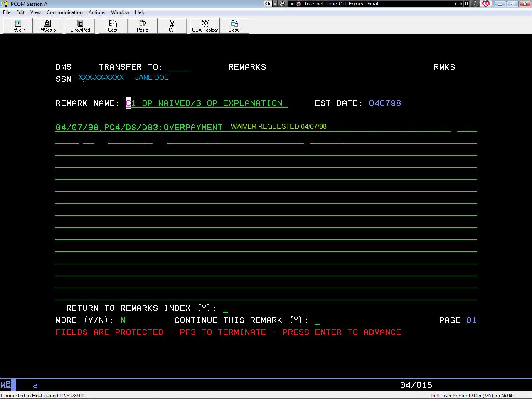Screen dimensions: 532x399
Task: Click the Cut scissors icon
Action: (172, 26)
